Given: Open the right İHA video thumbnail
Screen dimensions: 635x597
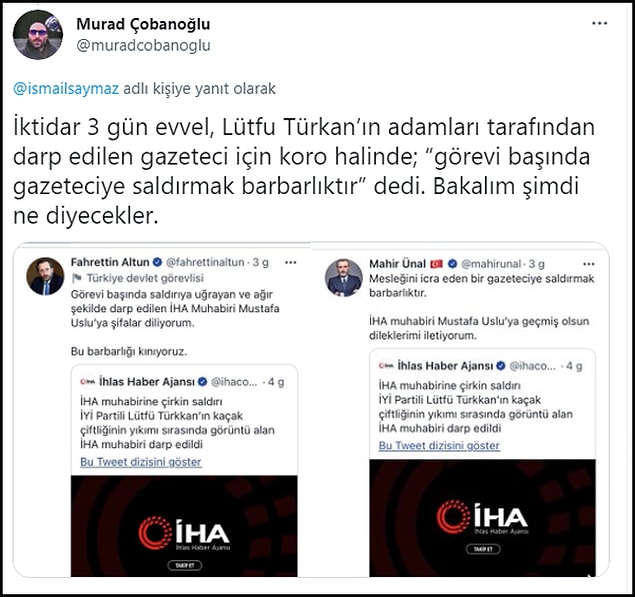Looking at the screenshot, I should point(482,518).
